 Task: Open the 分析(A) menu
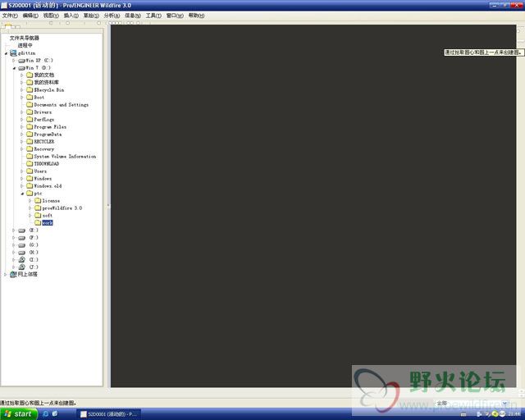[x=112, y=16]
